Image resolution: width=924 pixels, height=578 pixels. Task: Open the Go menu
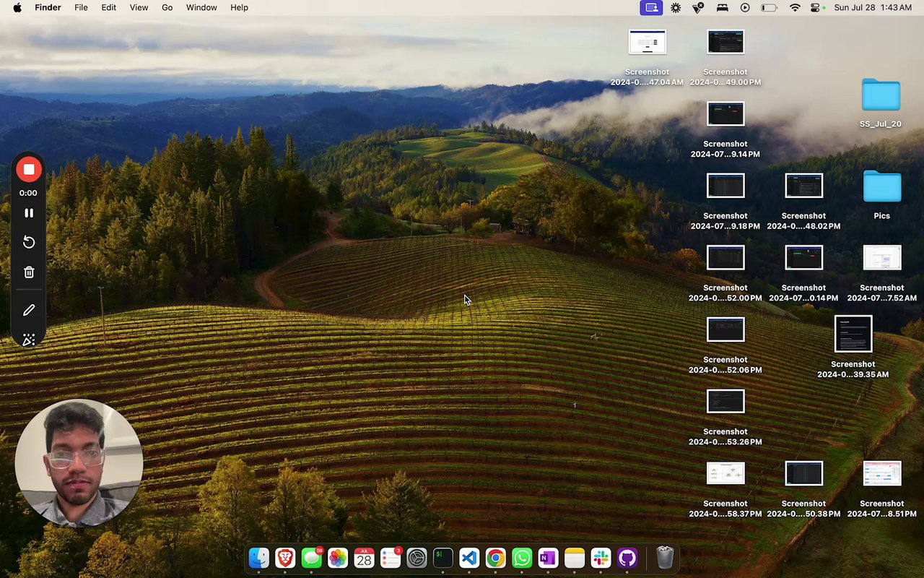pyautogui.click(x=167, y=7)
